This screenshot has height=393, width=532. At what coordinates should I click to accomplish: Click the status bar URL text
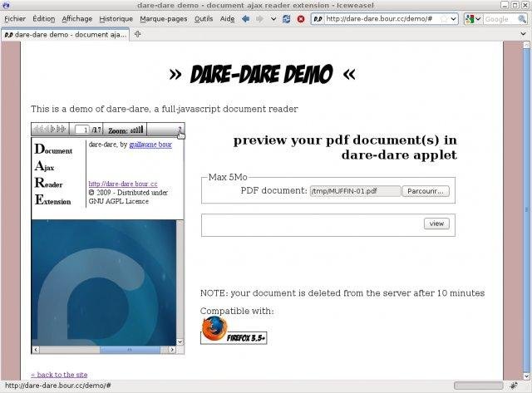pos(57,386)
